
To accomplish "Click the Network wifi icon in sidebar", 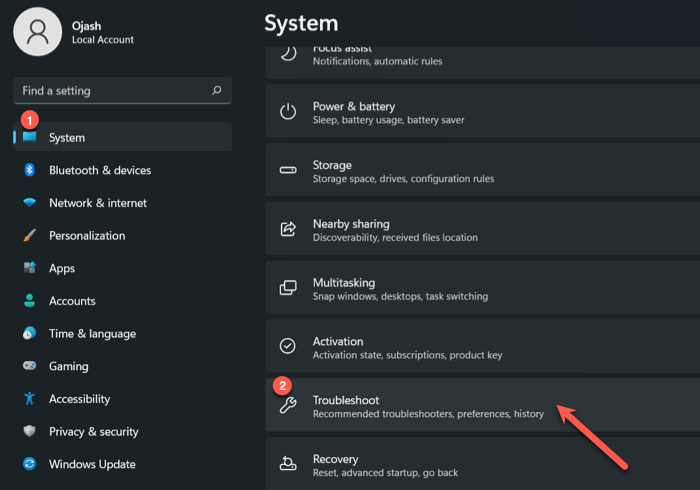I will point(29,203).
